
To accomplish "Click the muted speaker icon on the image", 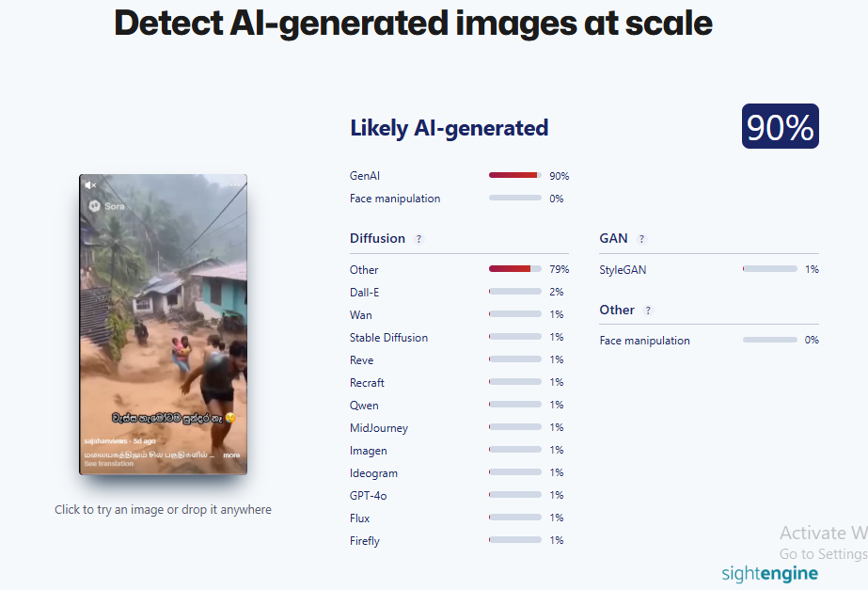I will (x=91, y=185).
